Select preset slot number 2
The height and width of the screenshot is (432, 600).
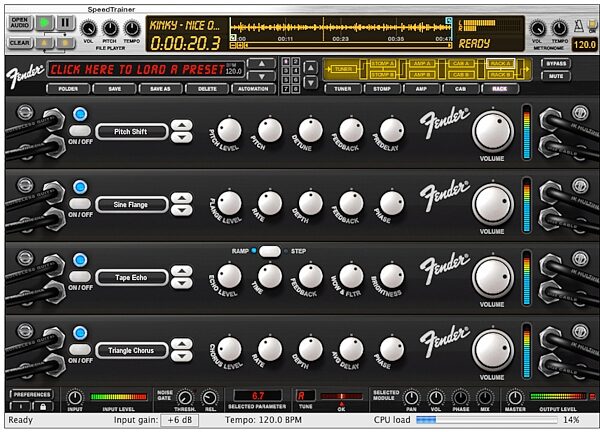(295, 62)
